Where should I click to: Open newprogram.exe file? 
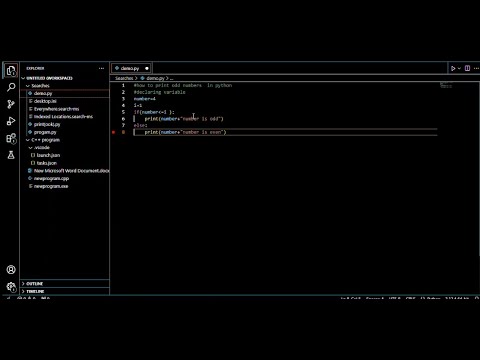coord(65,186)
